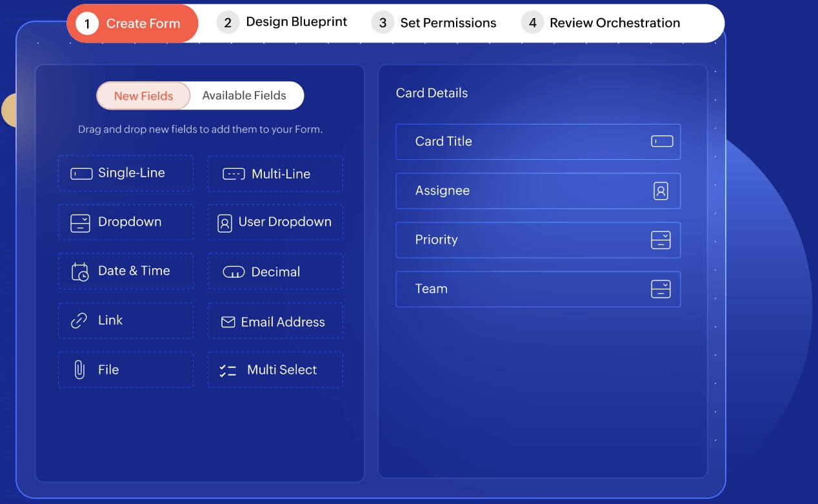Select the Single-Line field label
The image size is (818, 504).
132,173
